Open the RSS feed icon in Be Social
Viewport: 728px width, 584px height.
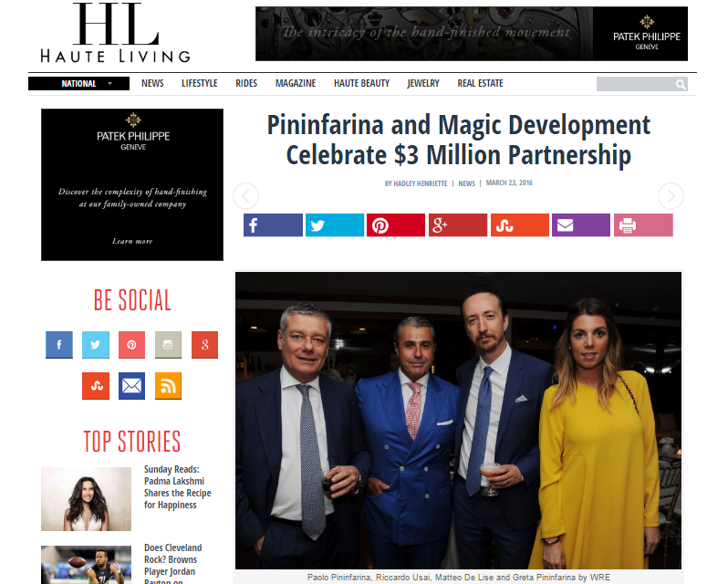point(168,386)
